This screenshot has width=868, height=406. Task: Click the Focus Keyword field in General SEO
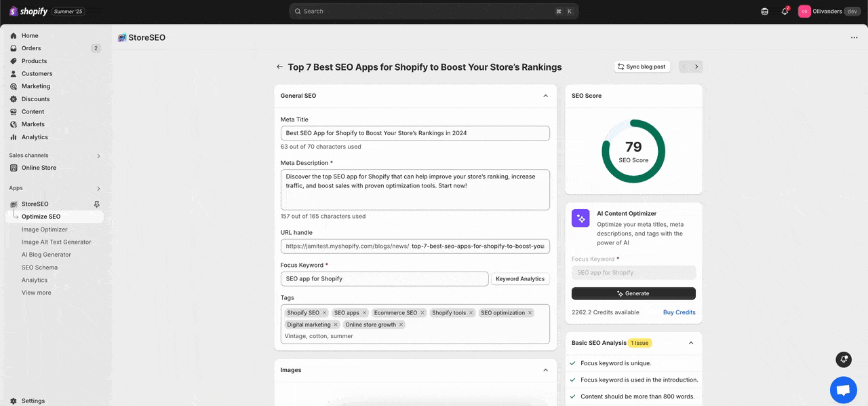[x=384, y=278]
